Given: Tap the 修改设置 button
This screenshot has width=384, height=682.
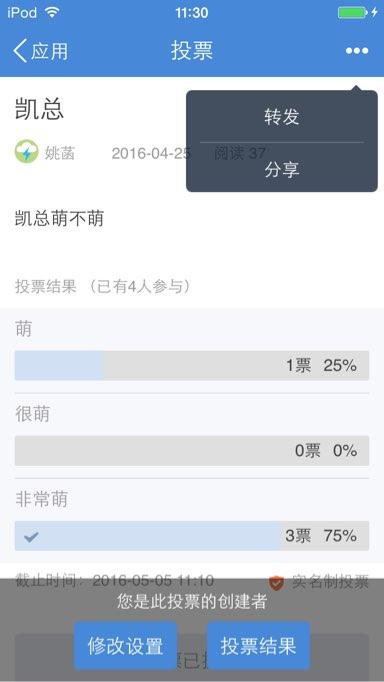Looking at the screenshot, I should (125, 646).
